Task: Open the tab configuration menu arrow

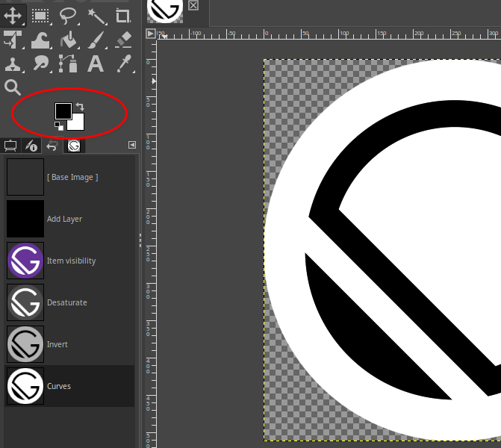Action: [132, 145]
